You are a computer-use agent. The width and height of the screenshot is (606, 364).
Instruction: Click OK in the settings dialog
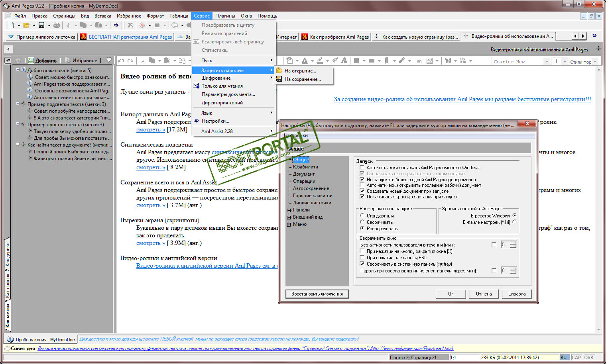451,294
